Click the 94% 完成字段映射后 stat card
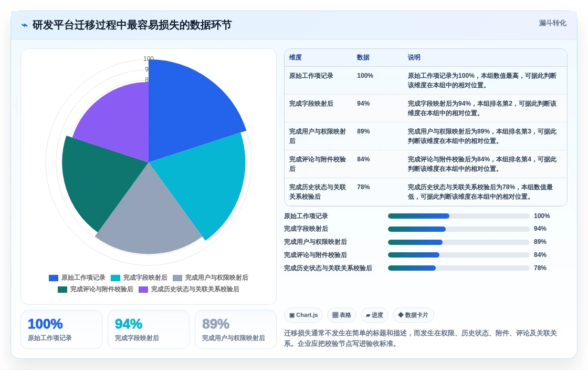Viewport: 588px width, 370px height. 149,330
